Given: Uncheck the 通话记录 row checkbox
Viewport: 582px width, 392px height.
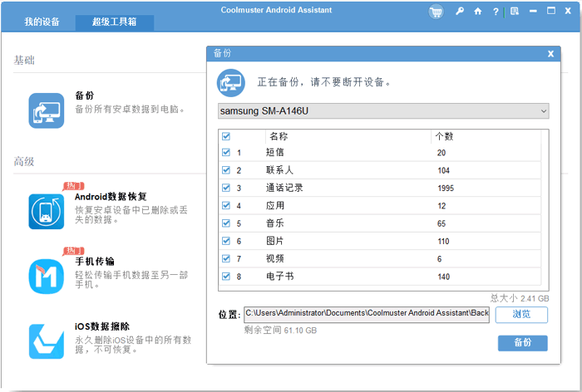Looking at the screenshot, I should click(x=226, y=188).
